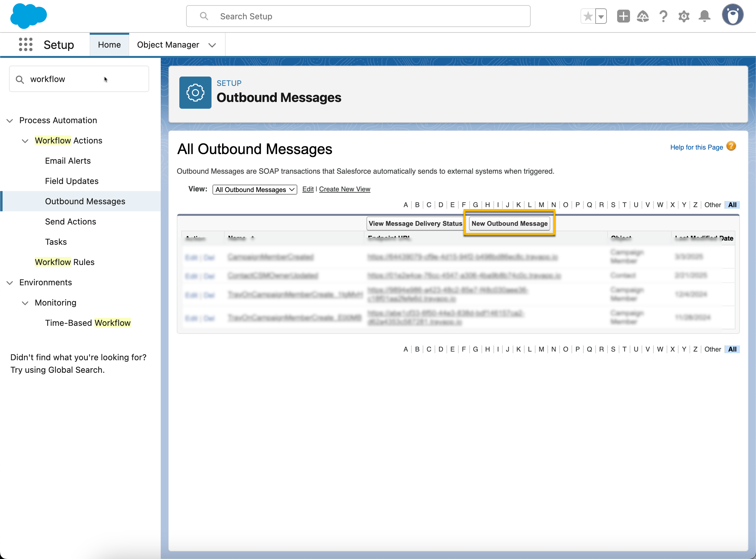Click the magnifier icon in Quick Find
The image size is (756, 559).
click(20, 79)
